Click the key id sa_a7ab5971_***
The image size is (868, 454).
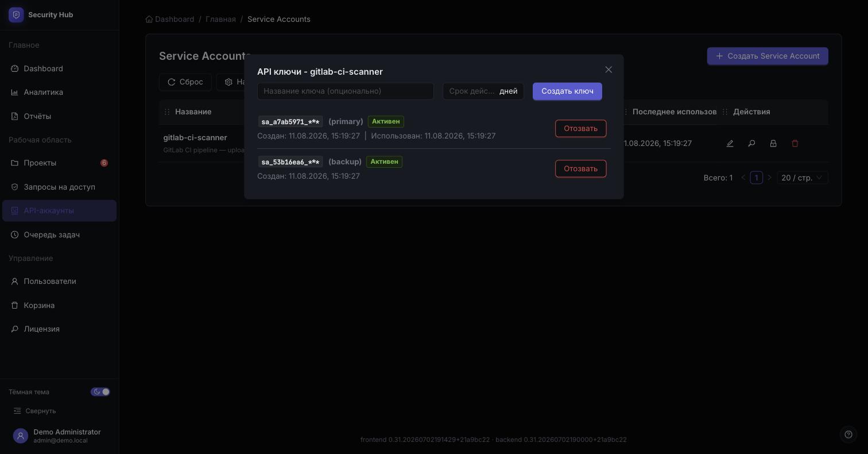coord(290,122)
